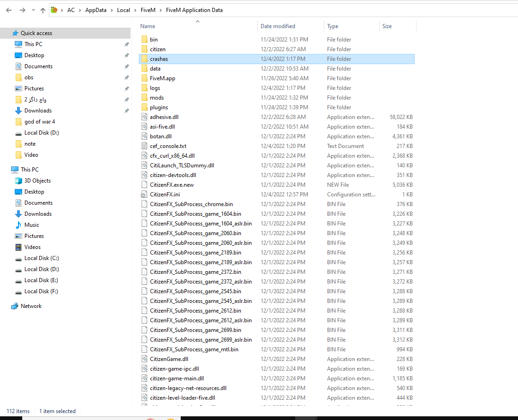Viewport: 518px width, 420px height.
Task: Click FiveM Application Data breadcrumb segment
Action: pyautogui.click(x=194, y=10)
